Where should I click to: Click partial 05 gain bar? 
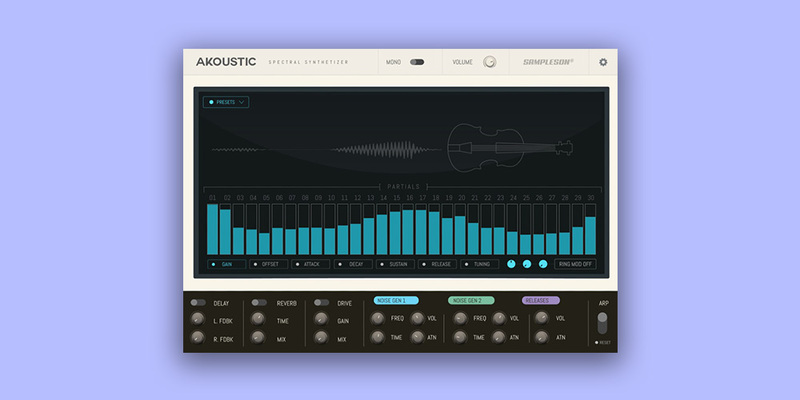point(264,229)
